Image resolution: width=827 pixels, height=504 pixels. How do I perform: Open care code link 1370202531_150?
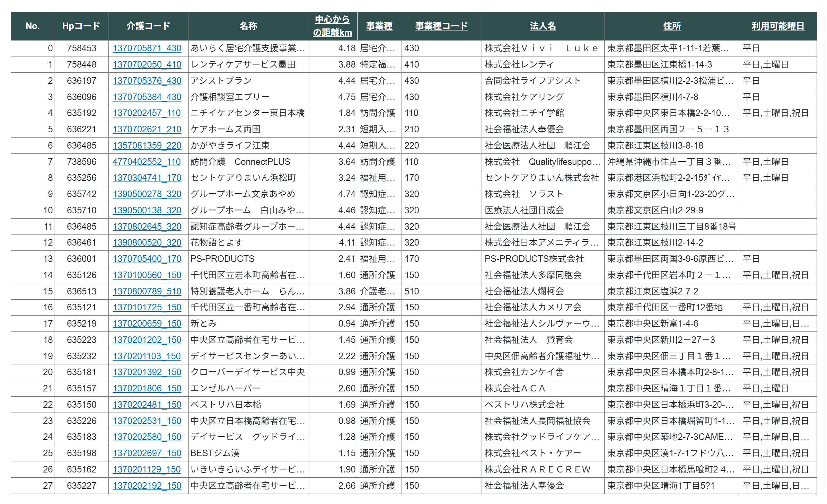(x=147, y=421)
